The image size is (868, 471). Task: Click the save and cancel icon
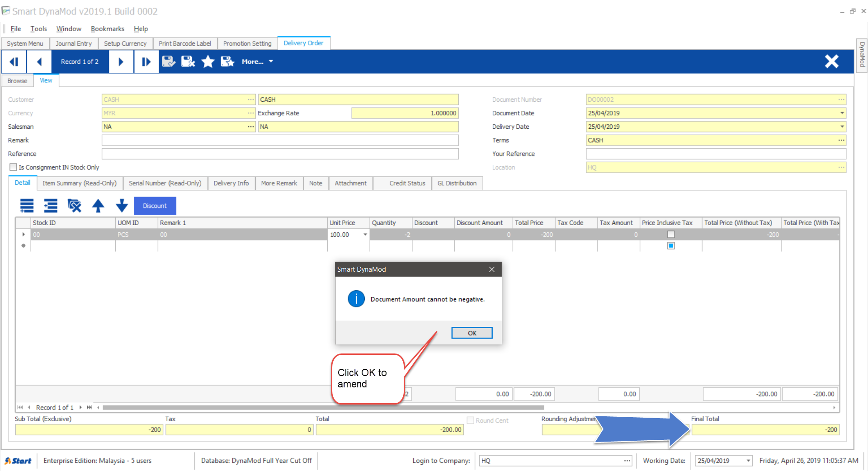pyautogui.click(x=188, y=61)
